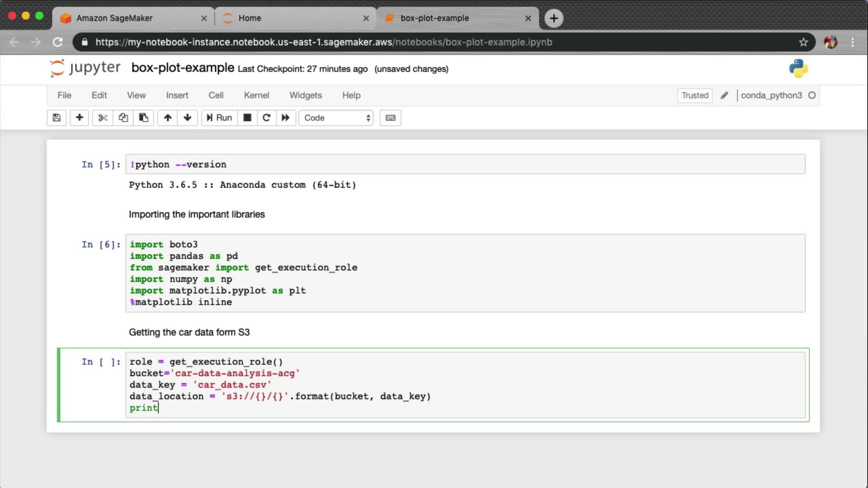Screen dimensions: 868x488
Task: Open cell type Code dropdown
Action: (x=336, y=118)
